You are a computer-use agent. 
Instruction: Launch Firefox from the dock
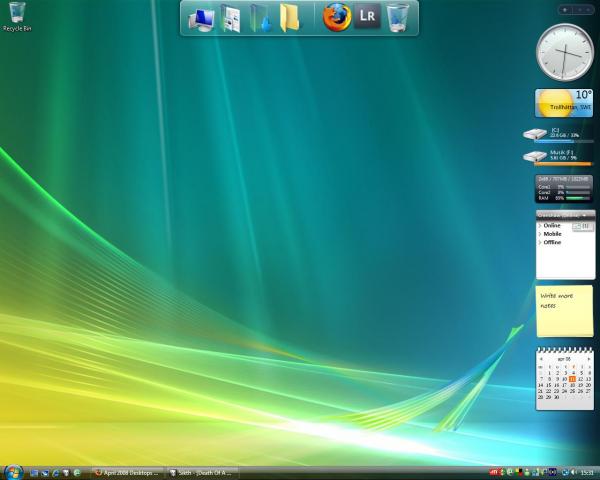[337, 17]
